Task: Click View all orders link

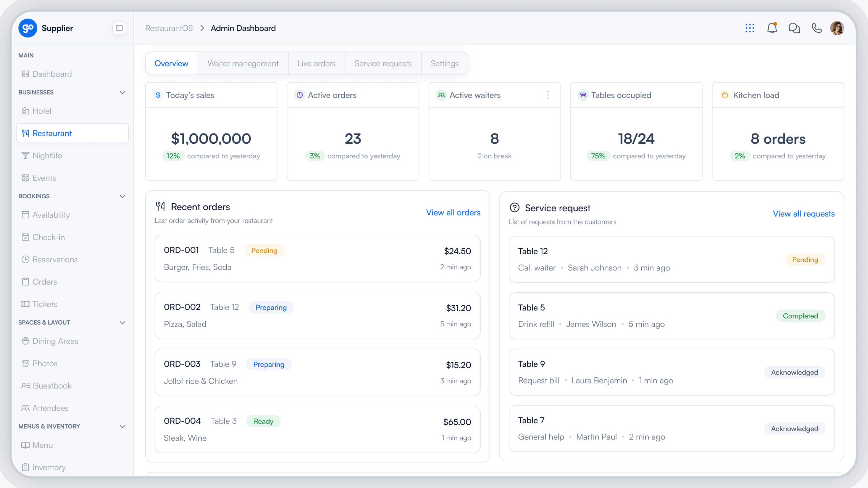Action: point(453,213)
